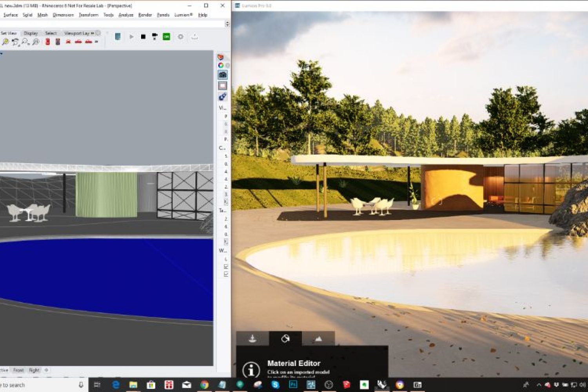
Task: Click the zoom extents magnifier icon in Rhino
Action: (5, 42)
